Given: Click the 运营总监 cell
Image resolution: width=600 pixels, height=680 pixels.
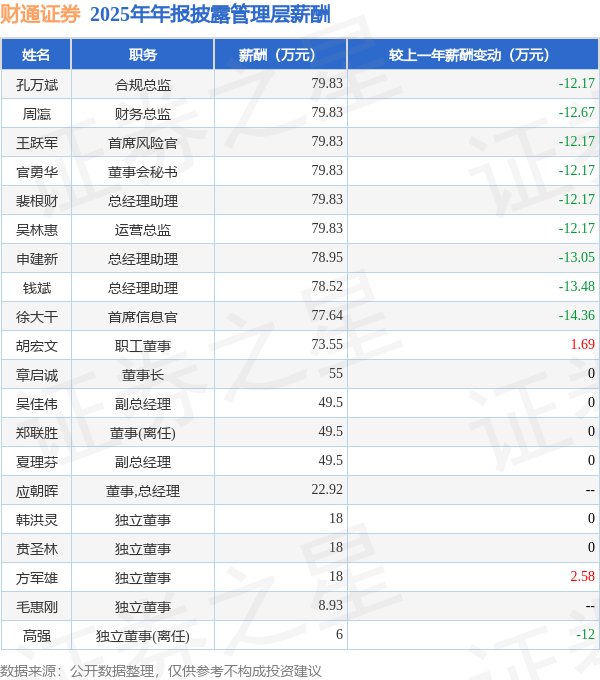Looking at the screenshot, I should tap(143, 229).
